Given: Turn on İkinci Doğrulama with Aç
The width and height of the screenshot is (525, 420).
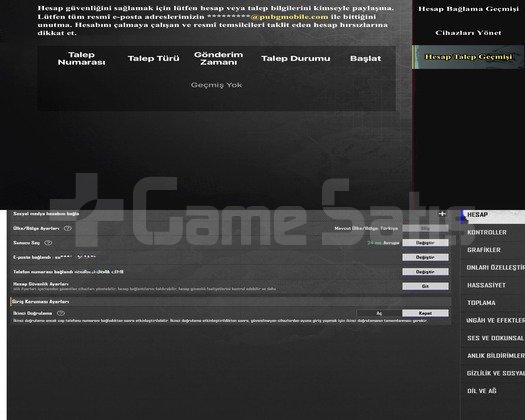Looking at the screenshot, I should pos(379,313).
